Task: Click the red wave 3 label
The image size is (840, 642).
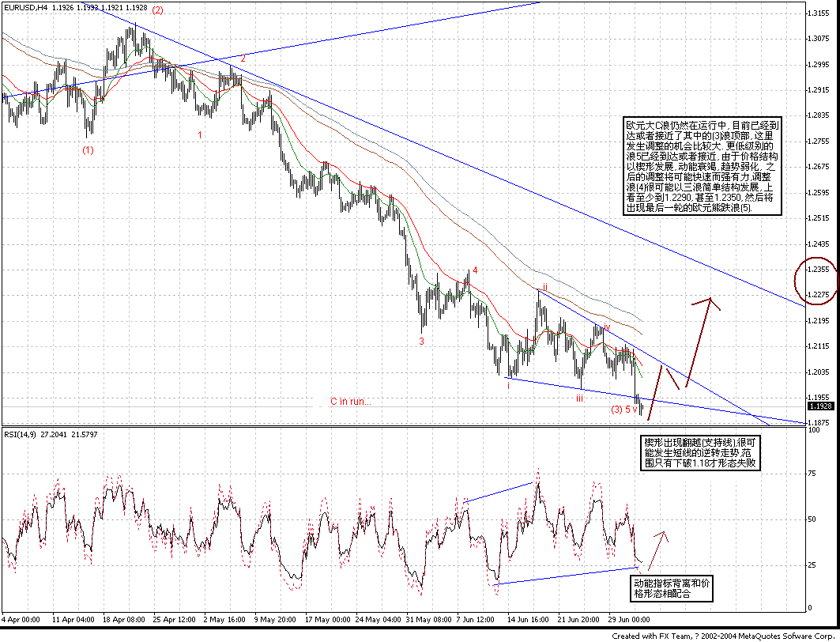Action: point(422,341)
